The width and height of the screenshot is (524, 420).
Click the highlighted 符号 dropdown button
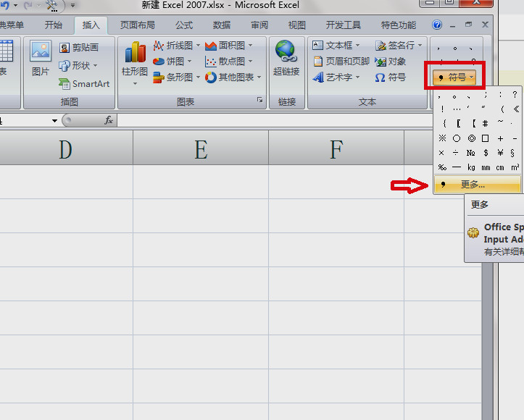(454, 77)
